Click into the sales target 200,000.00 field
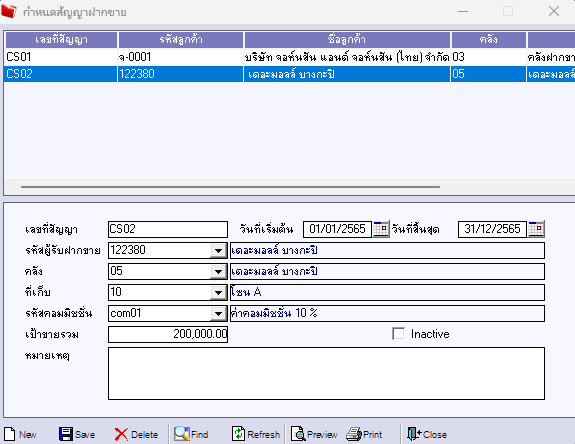The height and width of the screenshot is (444, 575). pos(168,334)
